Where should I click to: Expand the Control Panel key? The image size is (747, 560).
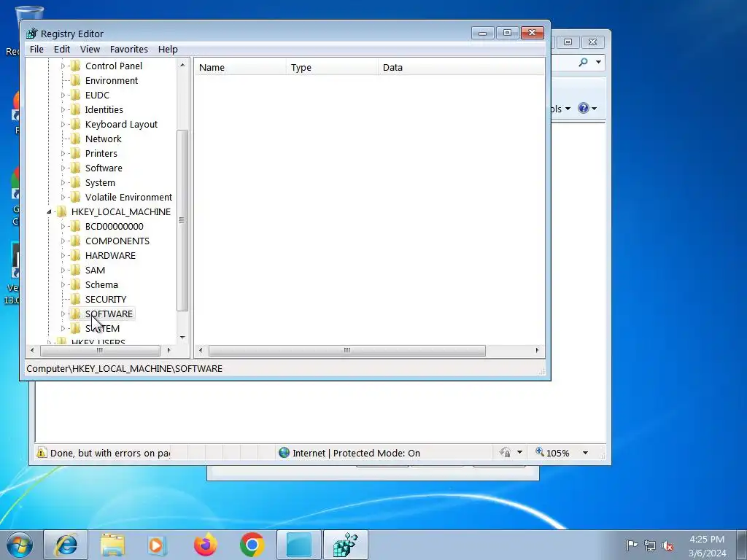(x=63, y=66)
